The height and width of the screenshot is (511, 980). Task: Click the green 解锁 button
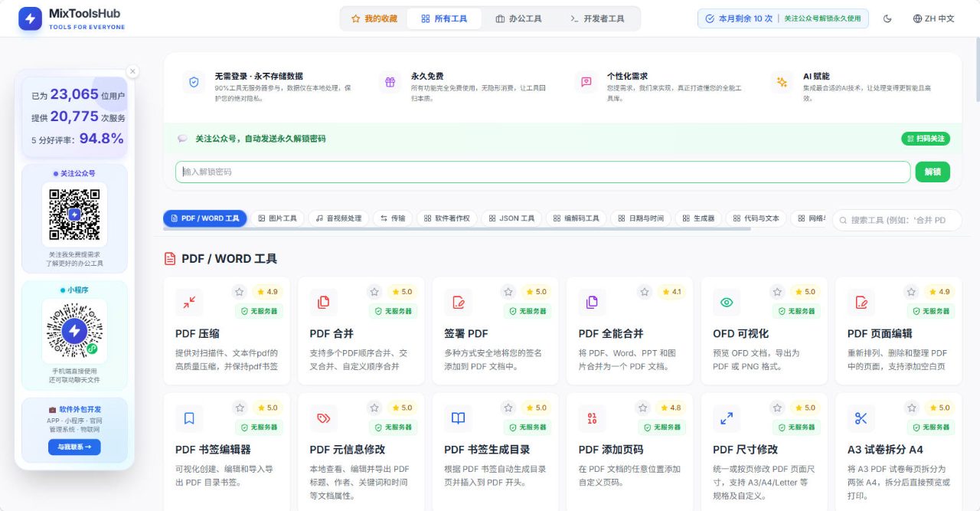pyautogui.click(x=933, y=172)
